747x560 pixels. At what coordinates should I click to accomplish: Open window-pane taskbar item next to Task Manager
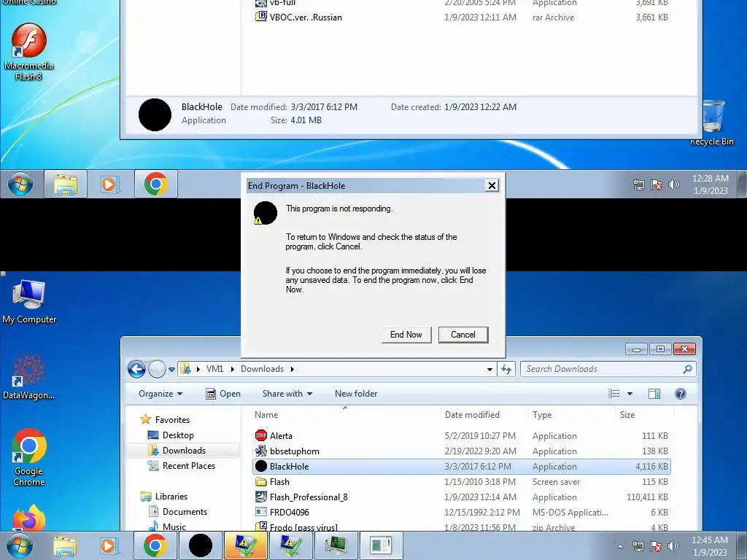tap(381, 545)
